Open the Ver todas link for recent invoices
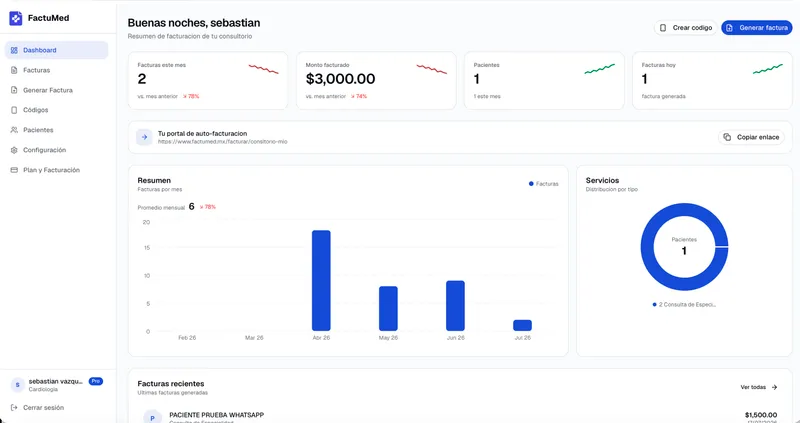Screen dimensions: 800x423 (759, 387)
